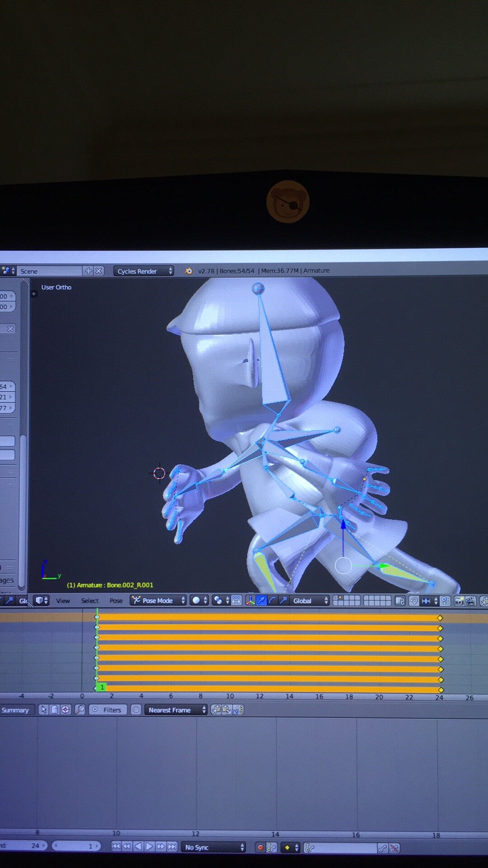Screen dimensions: 488x868
Task: Click the white circle manipulator center
Action: pyautogui.click(x=343, y=566)
